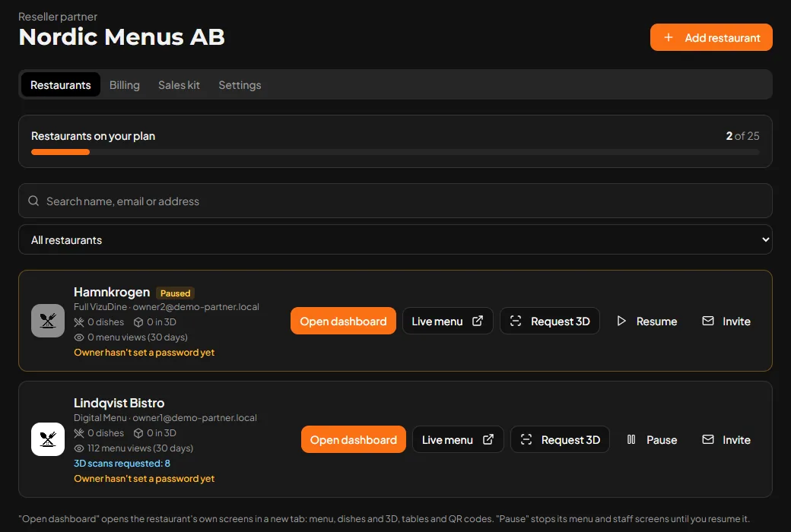Image resolution: width=791 pixels, height=532 pixels.
Task: Click the scan icon on Lindqvist Bistro's Request 3D
Action: point(526,439)
